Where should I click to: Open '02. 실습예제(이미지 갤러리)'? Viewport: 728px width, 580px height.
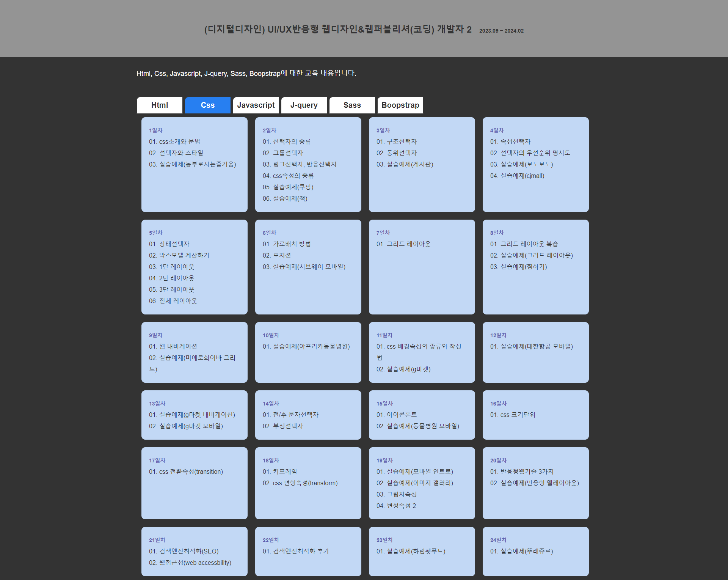[415, 483]
